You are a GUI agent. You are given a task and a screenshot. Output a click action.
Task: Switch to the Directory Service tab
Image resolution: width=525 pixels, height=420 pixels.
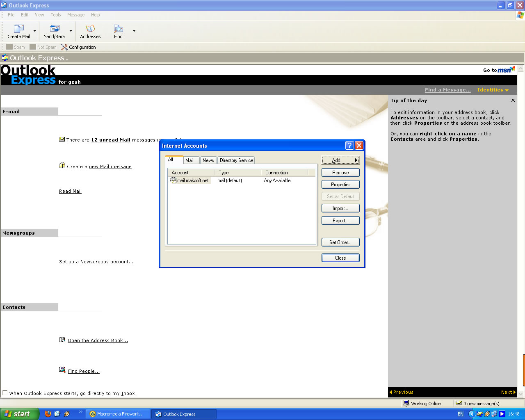(236, 160)
